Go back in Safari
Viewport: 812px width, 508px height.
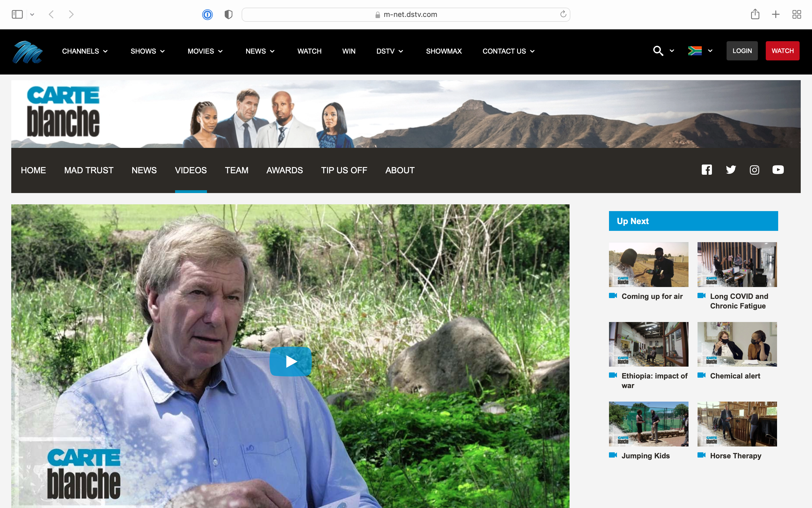click(51, 14)
